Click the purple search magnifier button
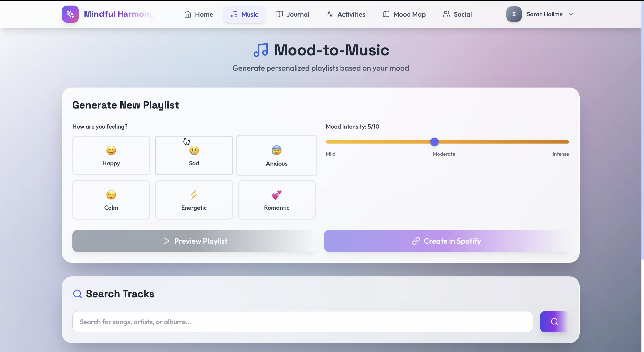The width and height of the screenshot is (644, 352). 554,321
